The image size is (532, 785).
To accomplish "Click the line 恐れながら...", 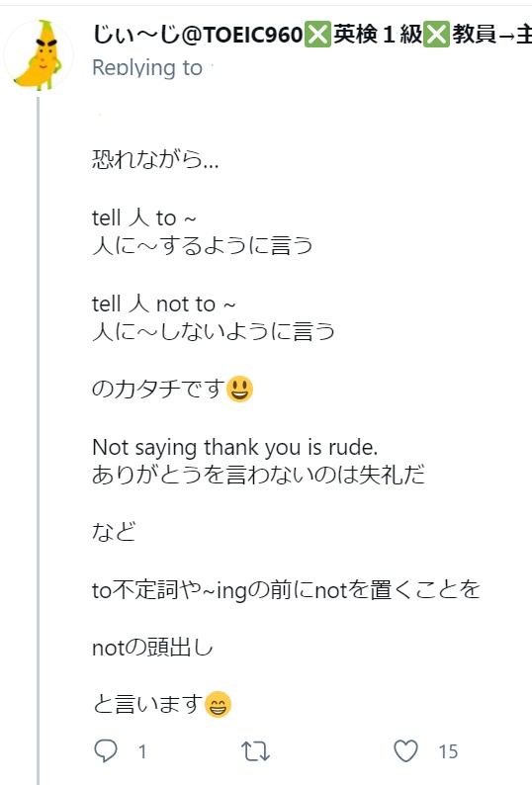I will [155, 160].
